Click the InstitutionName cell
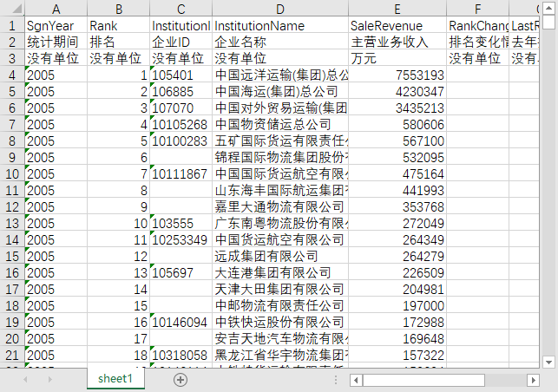 pos(280,25)
